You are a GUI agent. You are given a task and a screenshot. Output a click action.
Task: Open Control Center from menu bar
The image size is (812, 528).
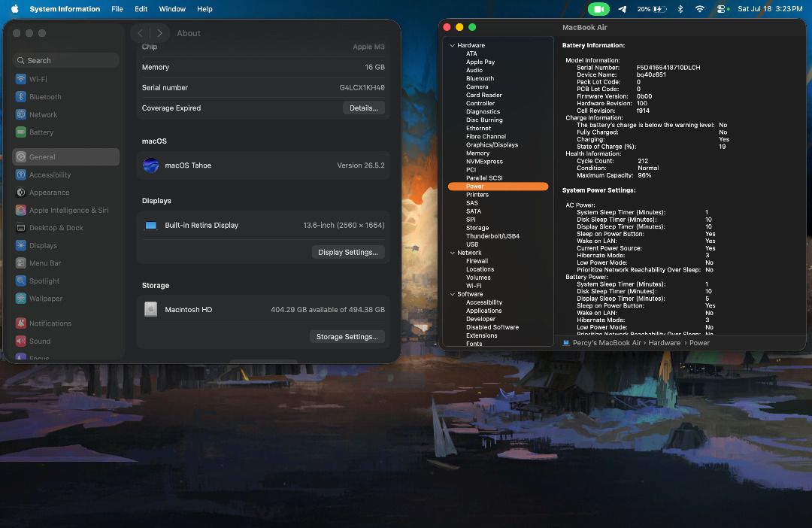pos(722,9)
